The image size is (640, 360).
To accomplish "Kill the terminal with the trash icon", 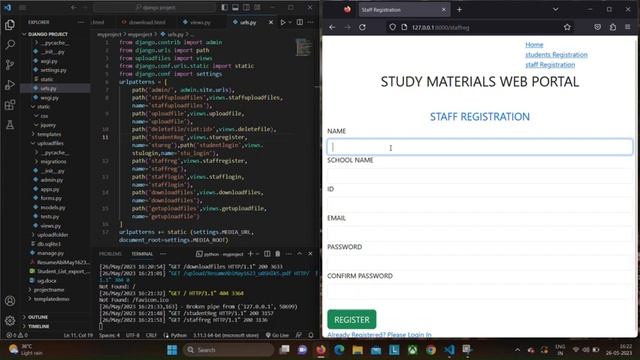I will [x=278, y=254].
